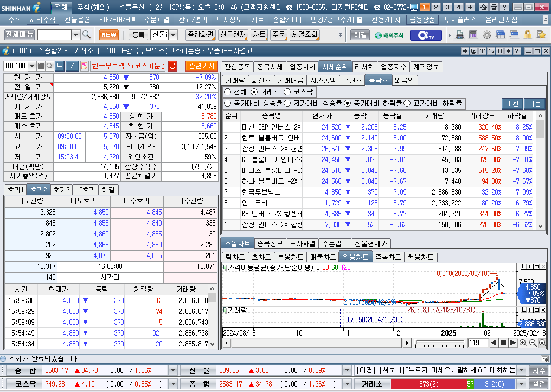
Task: Zoom out the chart with minus magnifier
Action: click(x=533, y=343)
